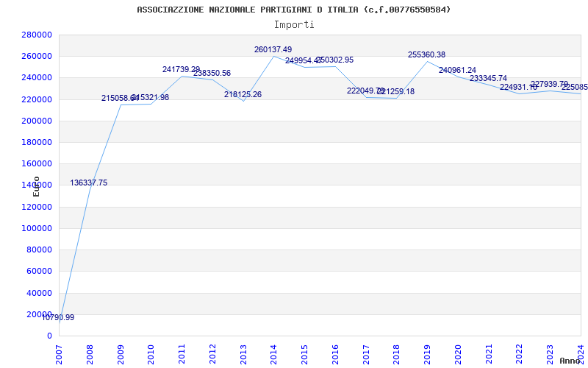588x368 pixels.
Task: Click the y-axis value 180000
Action: 37,142
